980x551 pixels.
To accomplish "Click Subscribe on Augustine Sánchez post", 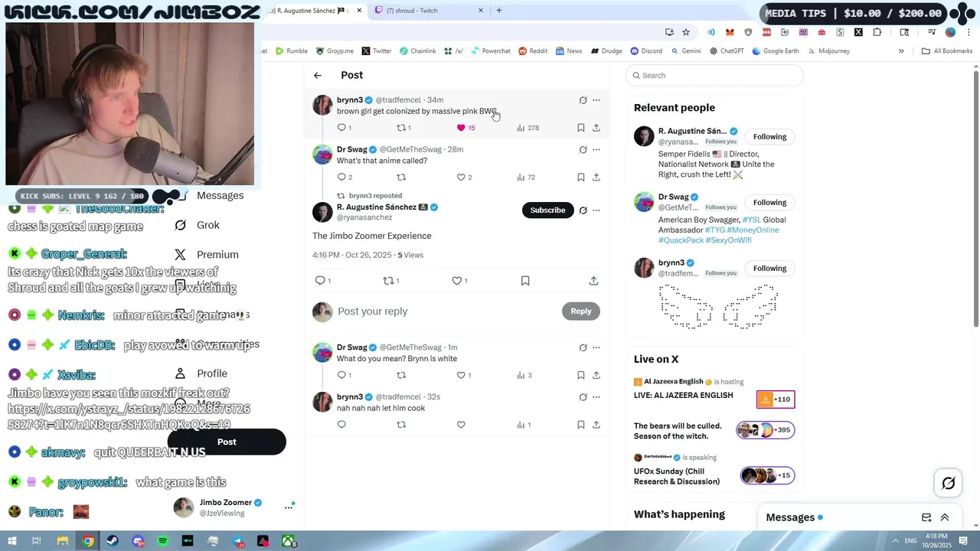I will pyautogui.click(x=547, y=210).
